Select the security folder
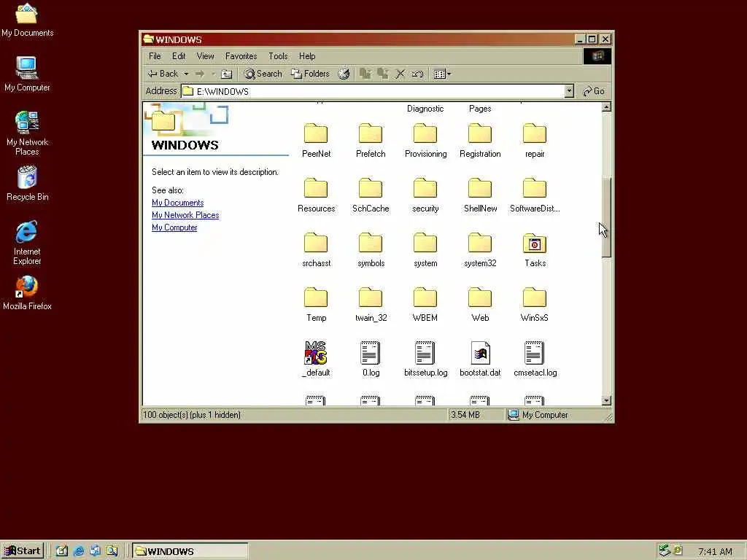Image resolution: width=747 pixels, height=560 pixels. [425, 195]
